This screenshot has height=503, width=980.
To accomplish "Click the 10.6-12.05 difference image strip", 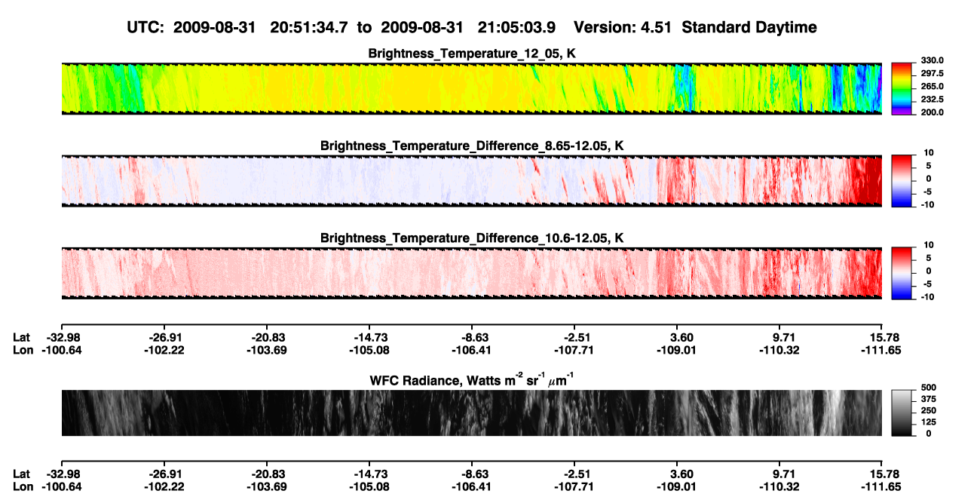I will 471,273.
